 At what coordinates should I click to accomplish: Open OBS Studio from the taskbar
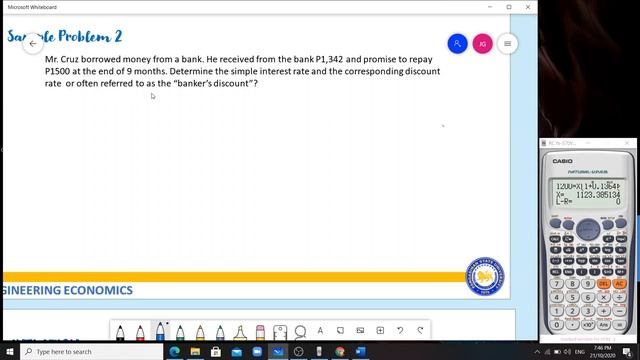pos(298,351)
